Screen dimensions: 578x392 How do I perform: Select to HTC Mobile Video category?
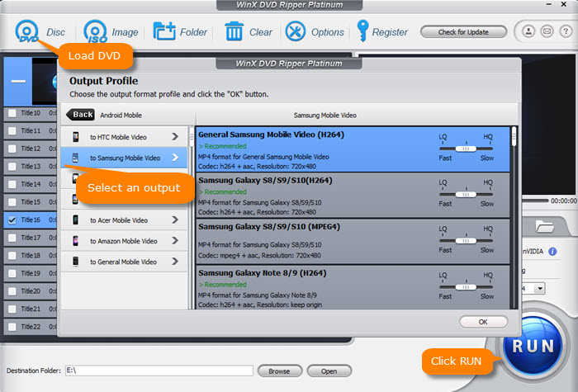(x=124, y=137)
